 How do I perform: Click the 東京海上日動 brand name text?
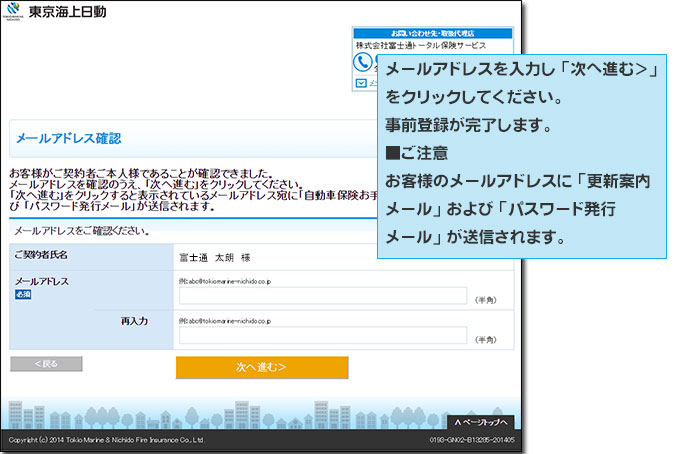(72, 13)
